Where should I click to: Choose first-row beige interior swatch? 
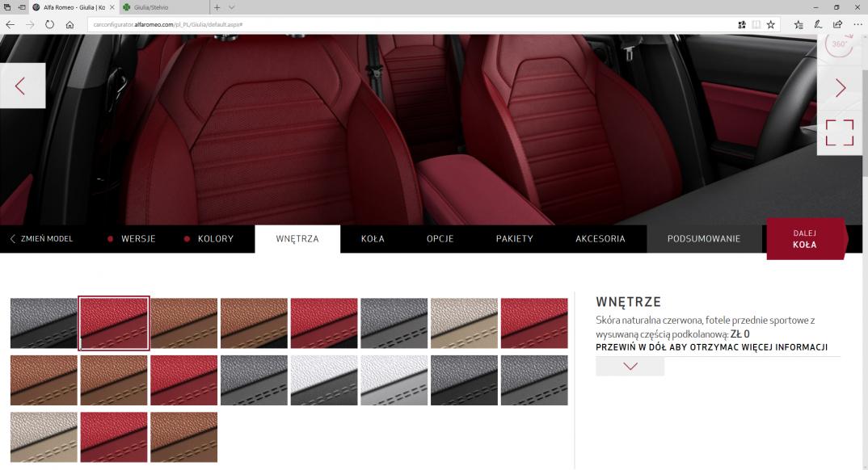tap(465, 324)
